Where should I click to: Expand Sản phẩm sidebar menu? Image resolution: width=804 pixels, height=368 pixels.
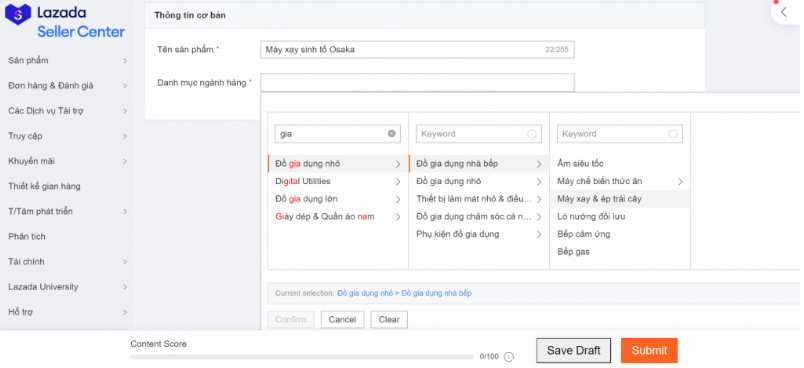coord(67,60)
